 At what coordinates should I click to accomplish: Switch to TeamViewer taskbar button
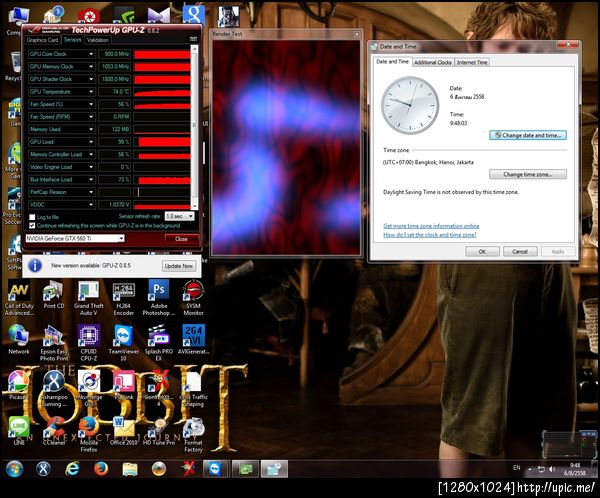pos(216,469)
